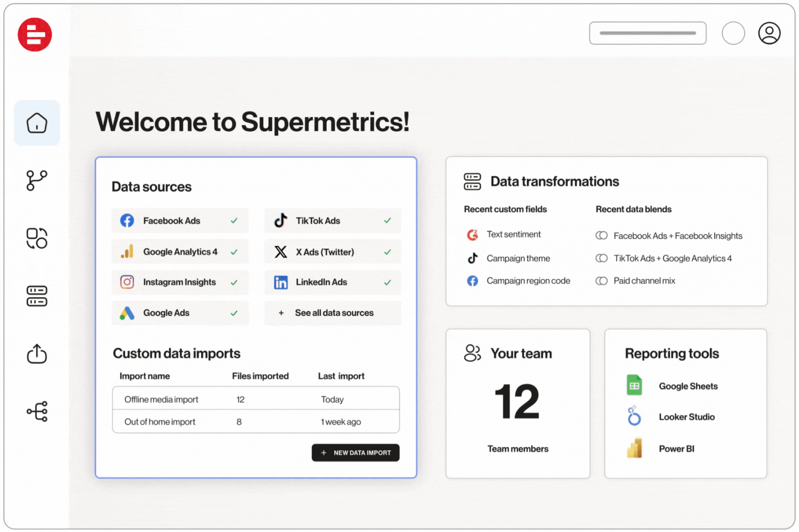Click the red Supermetrics logo
Viewport: 799px width, 532px height.
pos(35,35)
